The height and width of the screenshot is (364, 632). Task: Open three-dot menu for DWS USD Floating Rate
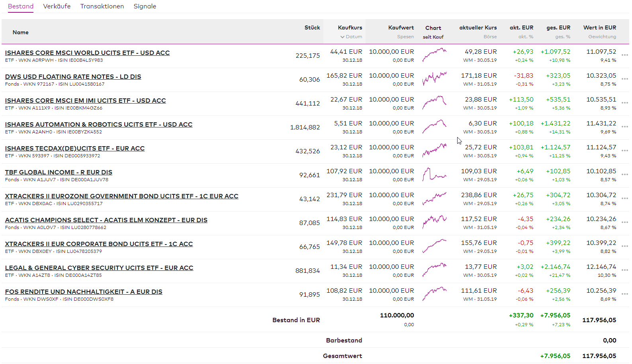[624, 79]
